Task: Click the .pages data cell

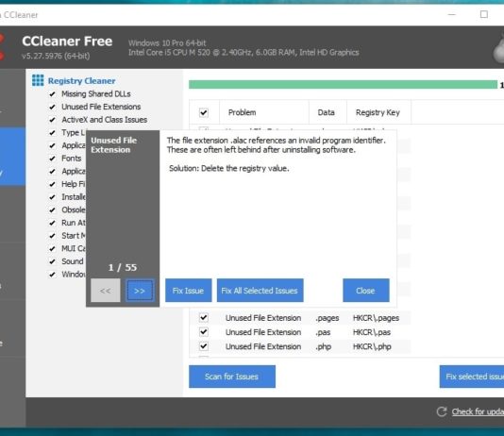Action: coord(327,318)
